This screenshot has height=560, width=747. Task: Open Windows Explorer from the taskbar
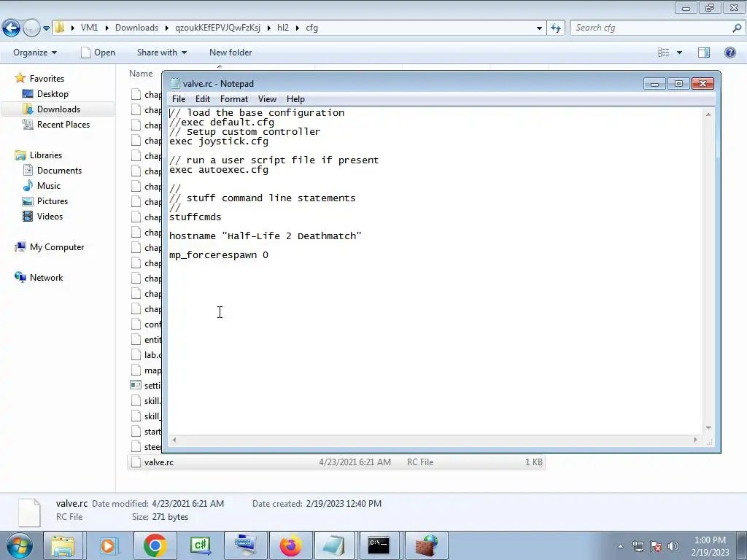63,545
